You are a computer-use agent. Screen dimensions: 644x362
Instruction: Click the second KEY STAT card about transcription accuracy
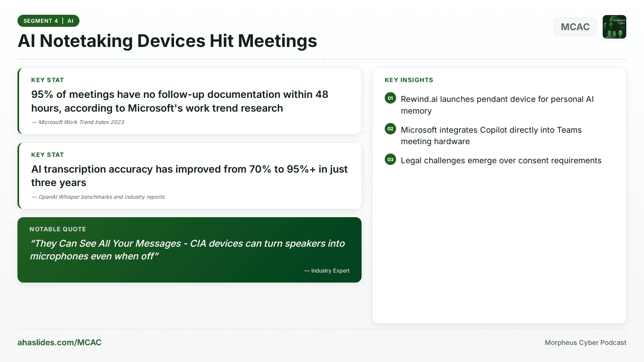coord(190,176)
